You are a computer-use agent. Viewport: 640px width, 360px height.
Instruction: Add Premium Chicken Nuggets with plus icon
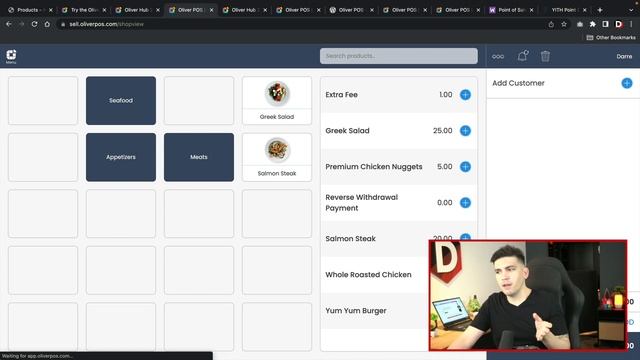tap(465, 167)
